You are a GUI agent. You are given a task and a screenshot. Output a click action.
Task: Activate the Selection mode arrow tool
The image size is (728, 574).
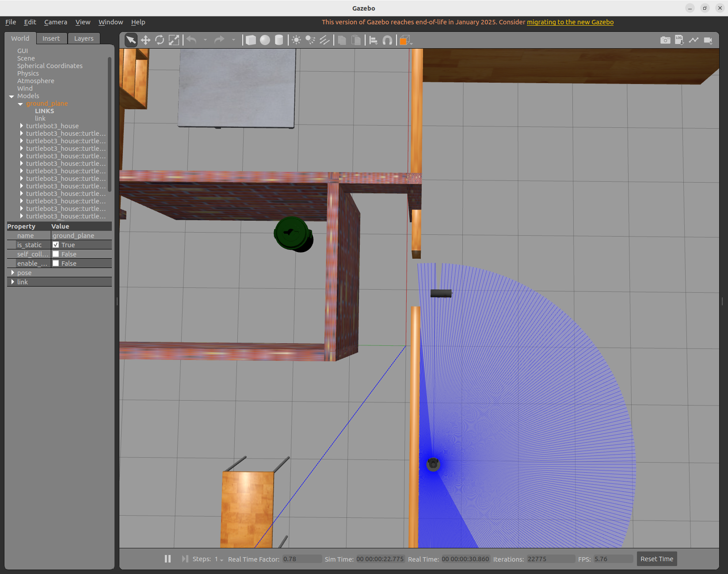131,40
